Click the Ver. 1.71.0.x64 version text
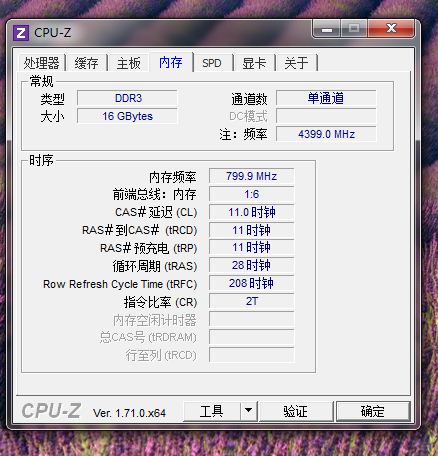438x456 pixels. [x=129, y=413]
